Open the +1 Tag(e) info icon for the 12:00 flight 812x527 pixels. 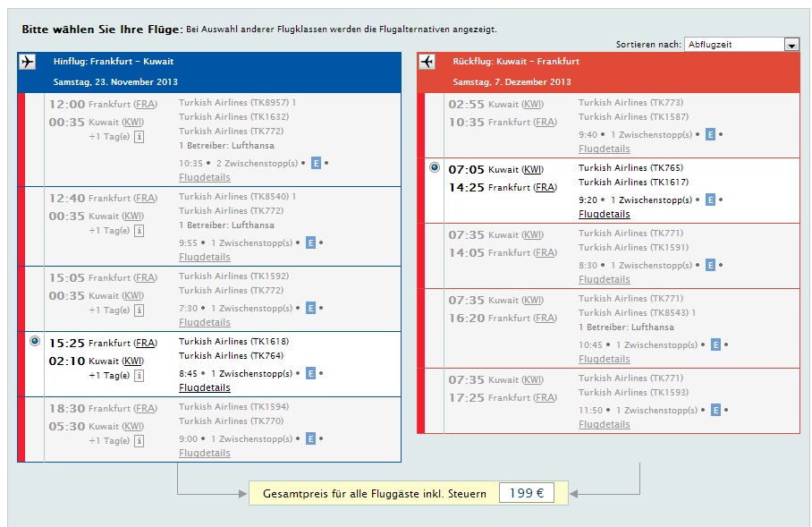139,137
